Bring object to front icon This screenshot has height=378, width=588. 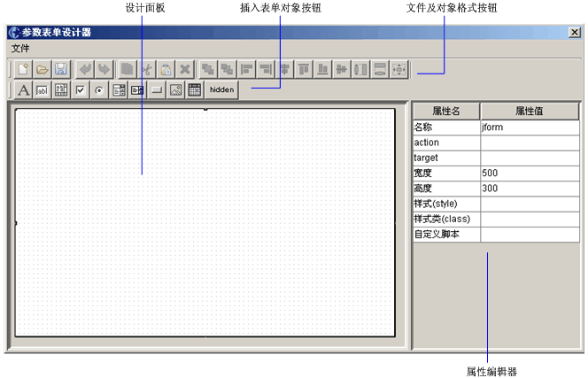tap(208, 69)
